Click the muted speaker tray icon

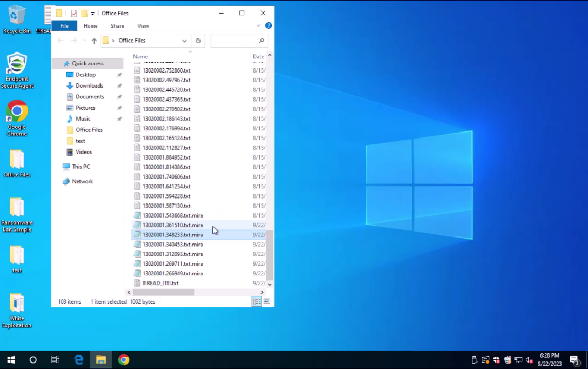[x=529, y=360]
